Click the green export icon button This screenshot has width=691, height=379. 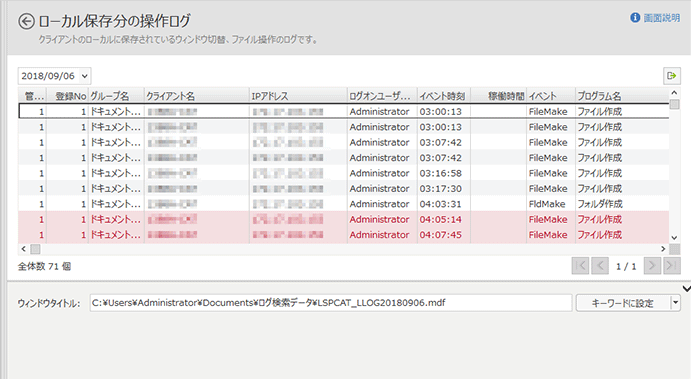click(x=672, y=76)
